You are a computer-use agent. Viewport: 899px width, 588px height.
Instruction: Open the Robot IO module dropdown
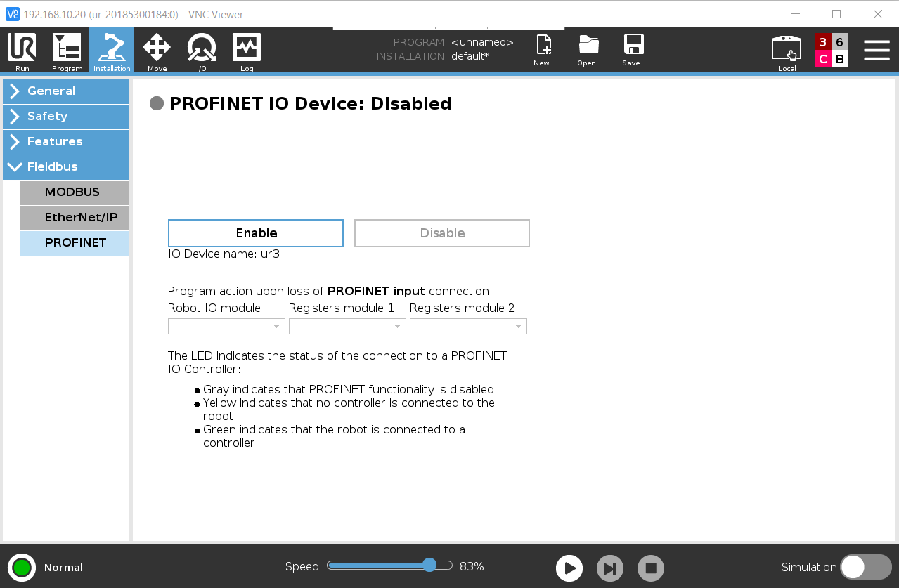click(x=226, y=326)
